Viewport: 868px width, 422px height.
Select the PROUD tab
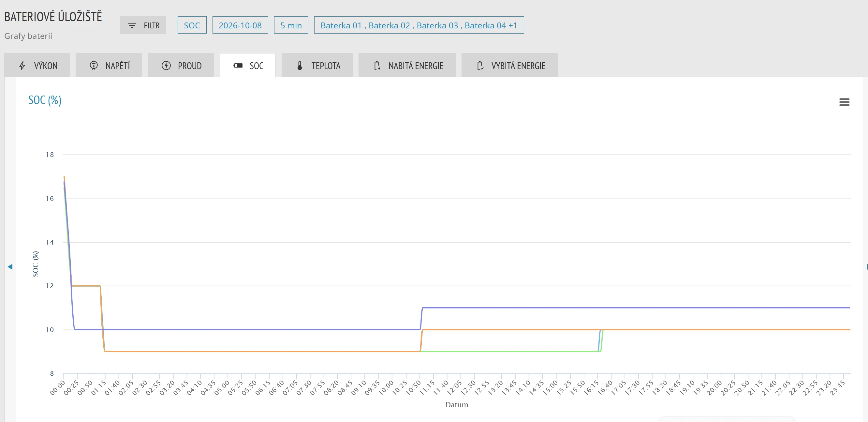tap(181, 65)
